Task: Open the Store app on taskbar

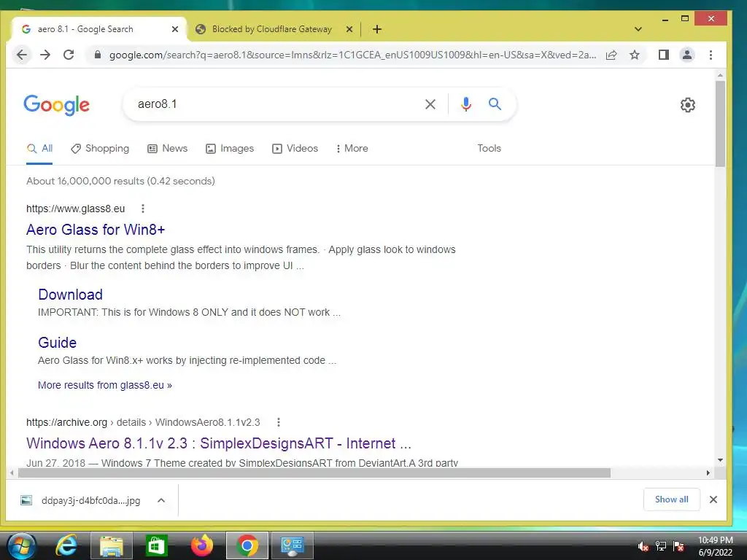Action: pyautogui.click(x=156, y=545)
